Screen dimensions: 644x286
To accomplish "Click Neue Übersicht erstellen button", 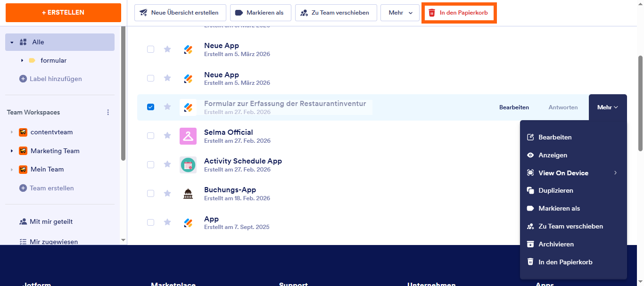I will (x=180, y=13).
